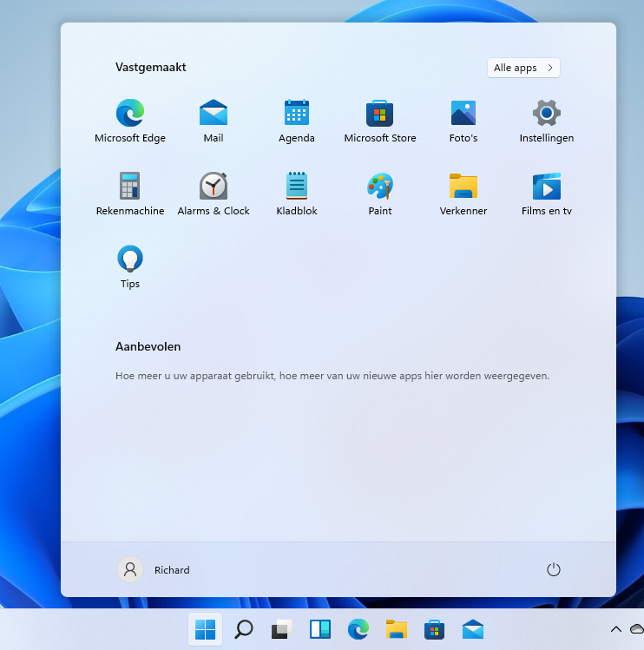Show hidden system tray icons chevron

[x=616, y=629]
